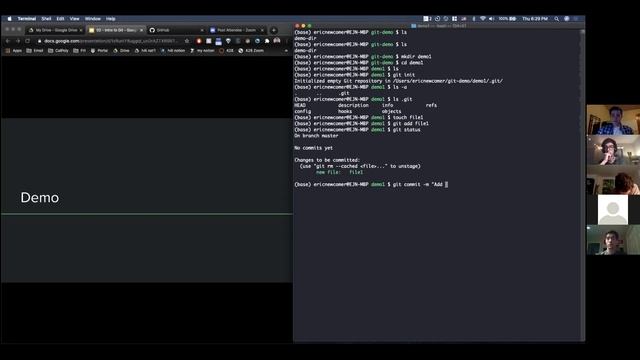Open the 42S Zoom bookmark

[x=251, y=51]
